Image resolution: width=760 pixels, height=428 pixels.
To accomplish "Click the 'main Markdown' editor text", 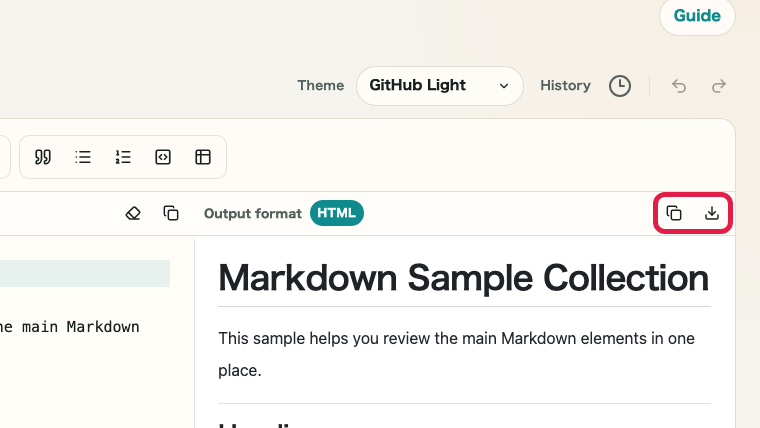I will pos(81,327).
